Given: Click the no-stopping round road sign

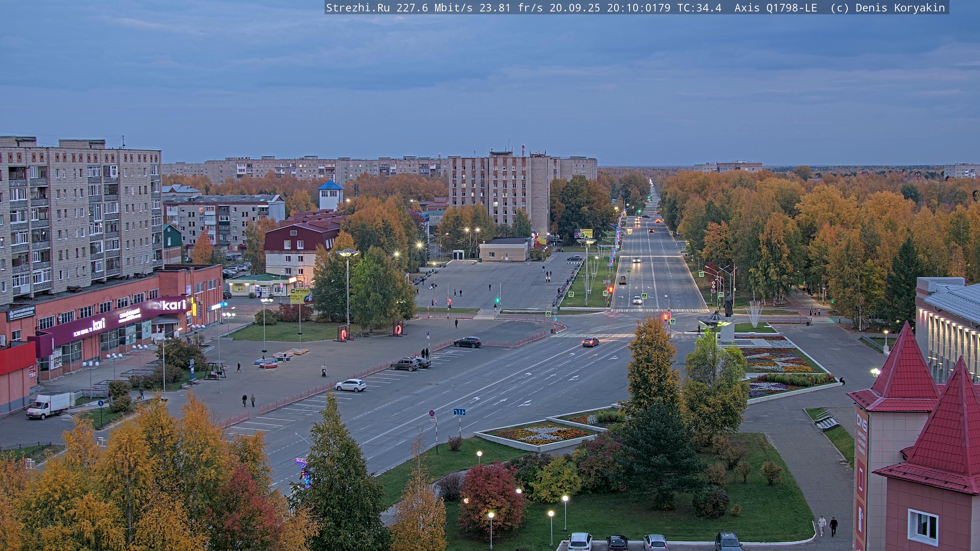Looking at the screenshot, I should pyautogui.click(x=432, y=413).
